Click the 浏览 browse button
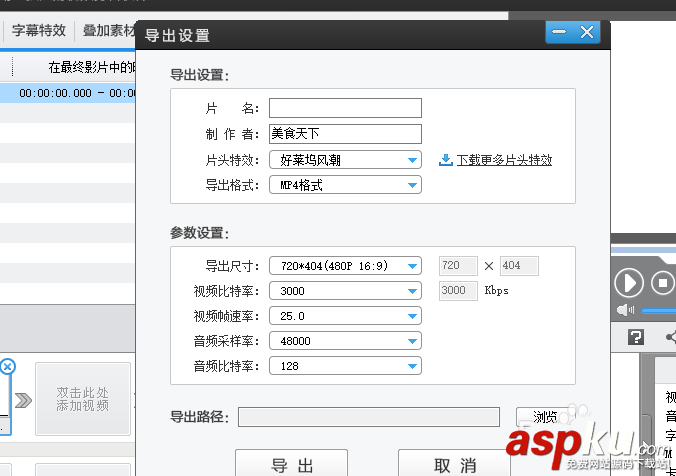676x476 pixels. coord(545,417)
